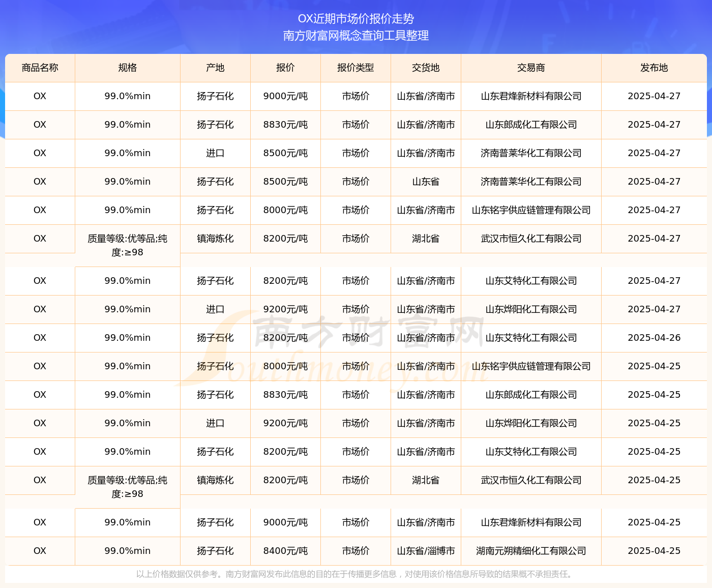Click date 2025-04-25 in 湖南元朔精细化工 row
The width and height of the screenshot is (712, 588).
[x=654, y=551]
